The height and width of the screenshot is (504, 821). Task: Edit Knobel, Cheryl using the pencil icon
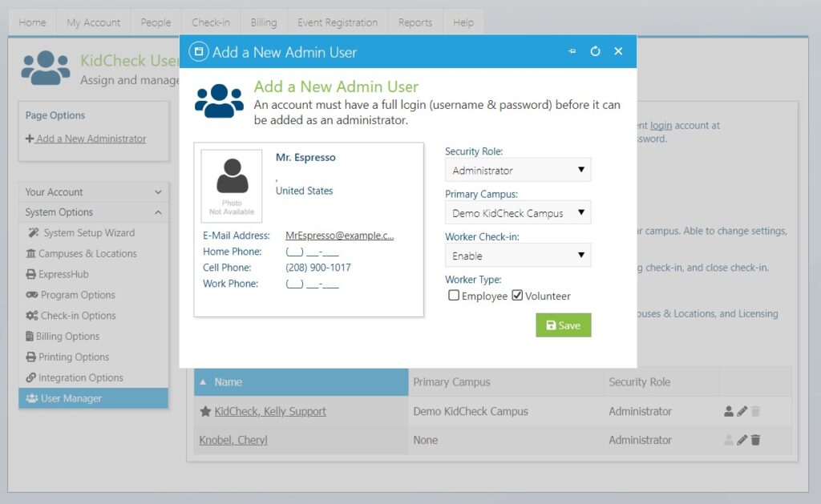(x=742, y=440)
